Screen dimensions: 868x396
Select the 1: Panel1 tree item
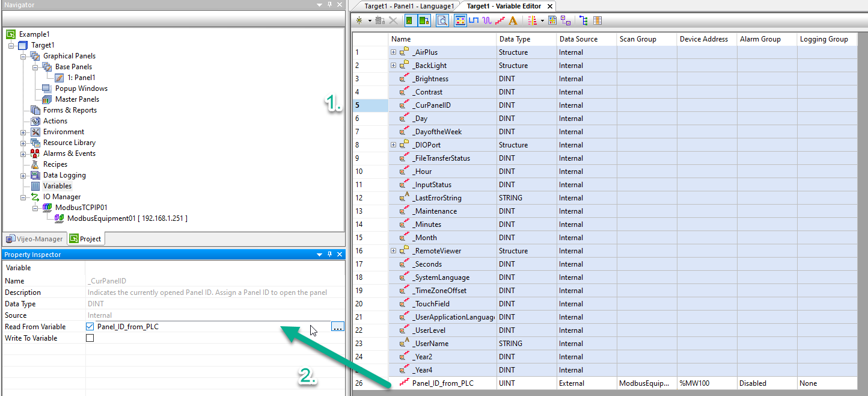81,78
